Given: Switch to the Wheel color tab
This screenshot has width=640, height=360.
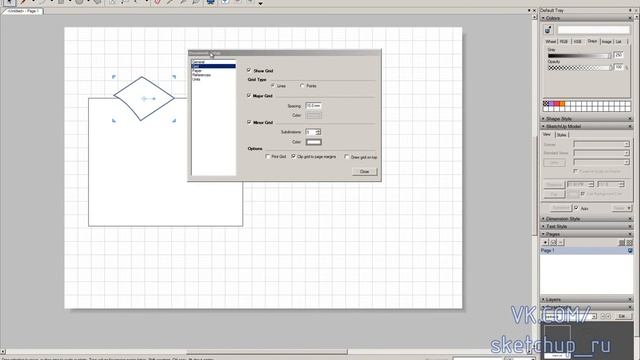Looking at the screenshot, I should coord(551,42).
